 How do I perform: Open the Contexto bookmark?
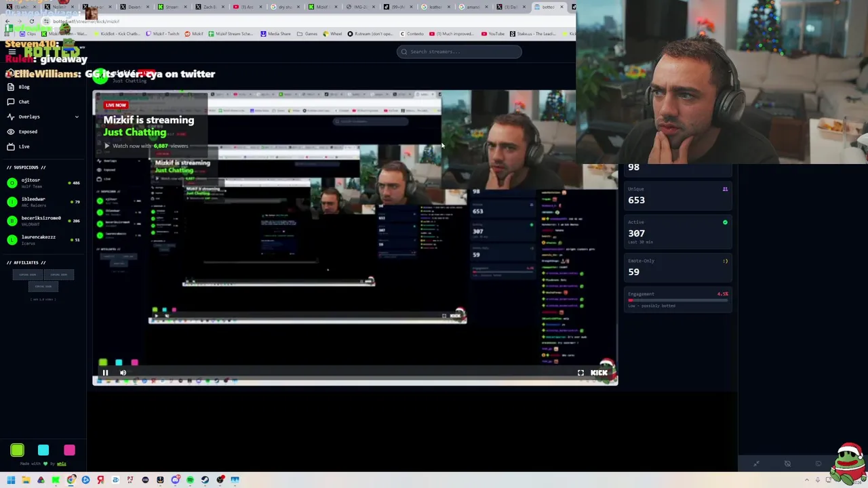click(x=412, y=34)
